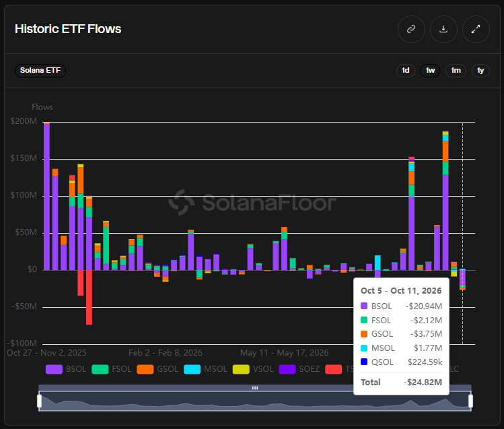Click the large red negative bar
Screen dimensions: 504x429
pos(89,298)
